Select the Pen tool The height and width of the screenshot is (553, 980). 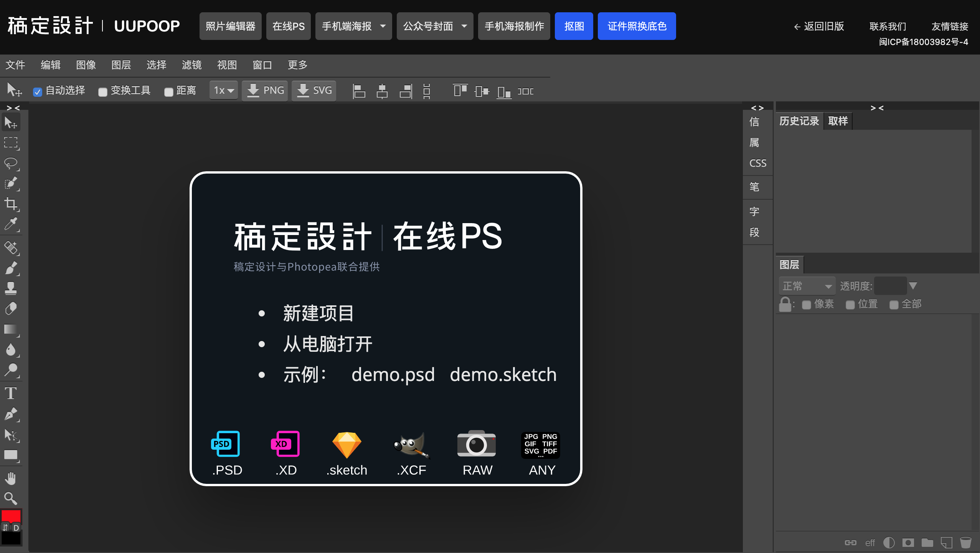tap(11, 414)
